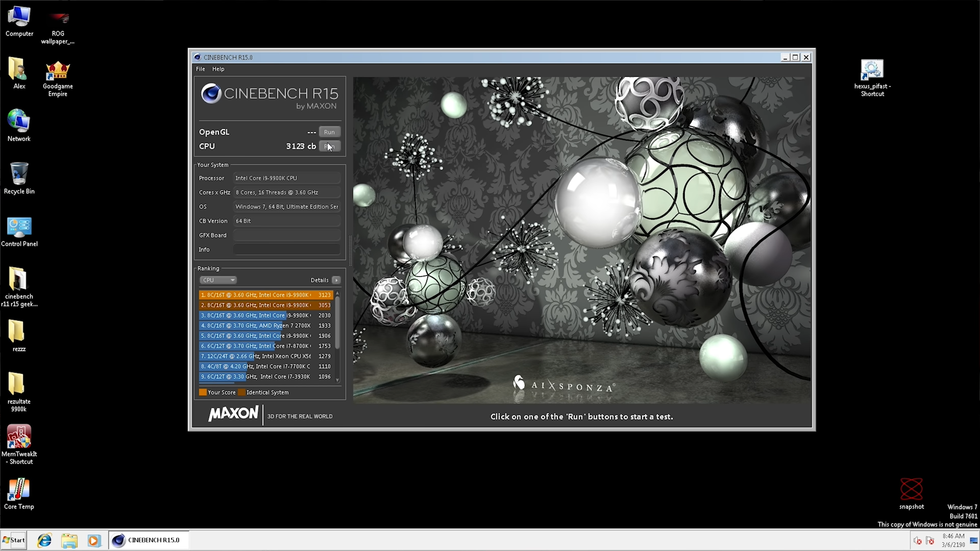Click the Your Score orange swatch
Image resolution: width=980 pixels, height=551 pixels.
click(x=203, y=392)
